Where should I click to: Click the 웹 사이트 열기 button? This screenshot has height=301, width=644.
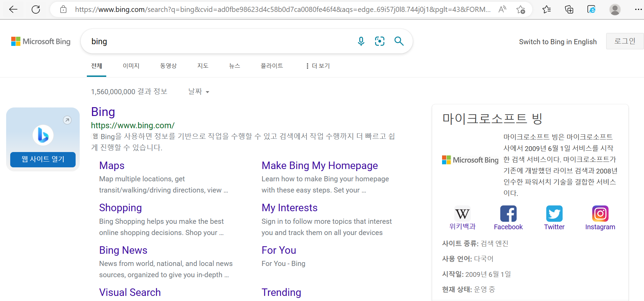[43, 160]
